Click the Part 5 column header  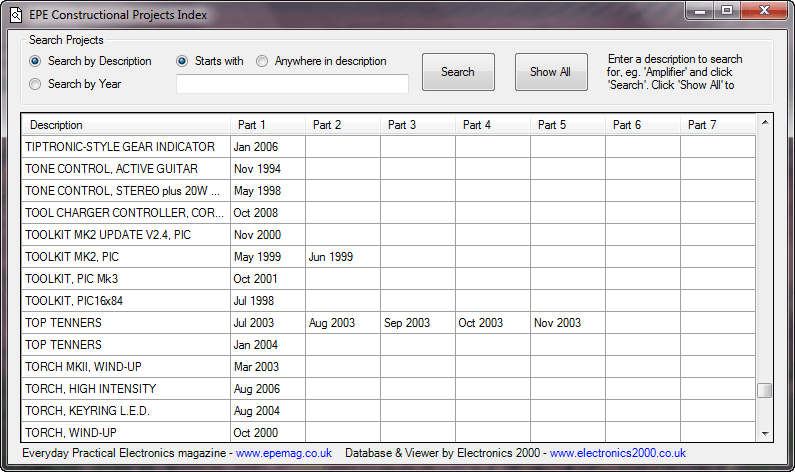[568, 125]
